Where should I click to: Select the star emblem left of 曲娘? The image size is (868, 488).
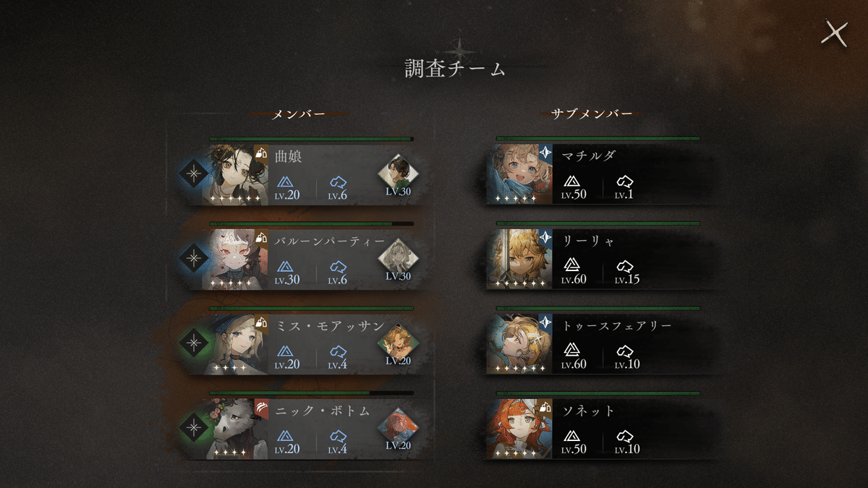(x=193, y=174)
